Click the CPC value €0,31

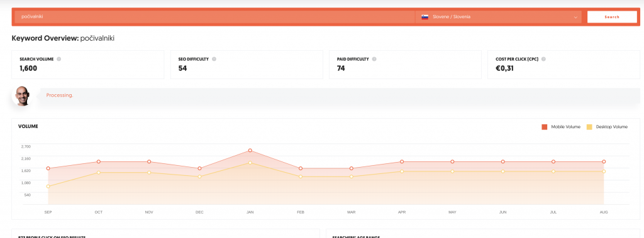505,68
